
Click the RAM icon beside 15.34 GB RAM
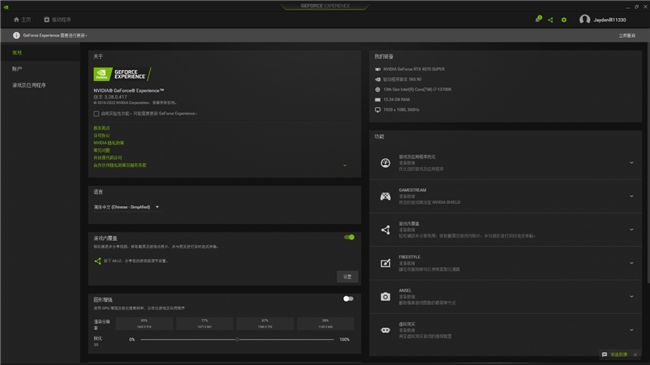point(378,100)
